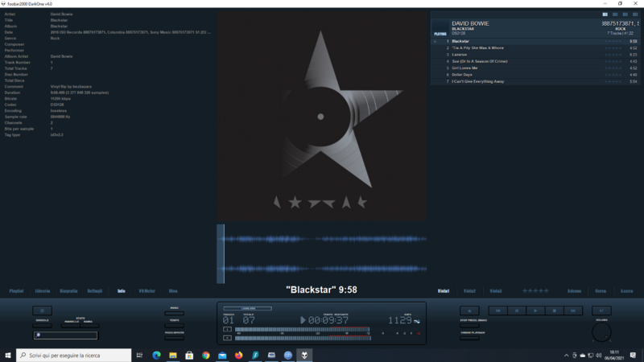644x362 pixels.
Task: Open the Dina tab
Action: pos(173,291)
